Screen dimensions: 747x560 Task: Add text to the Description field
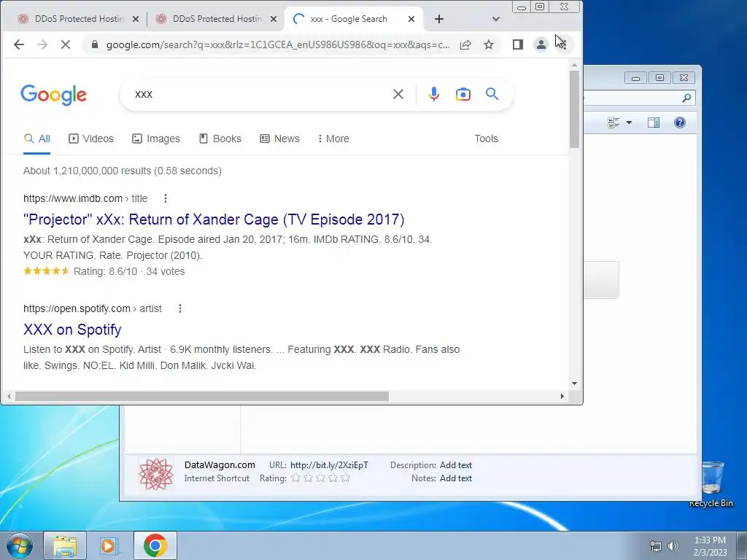tap(455, 465)
